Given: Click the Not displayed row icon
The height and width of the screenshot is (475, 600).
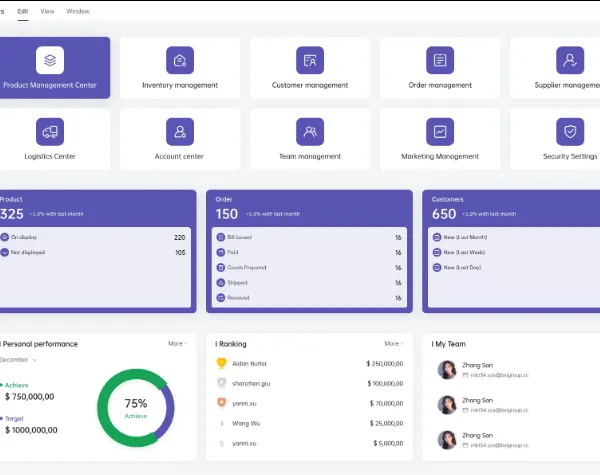Looking at the screenshot, I should coord(4,252).
